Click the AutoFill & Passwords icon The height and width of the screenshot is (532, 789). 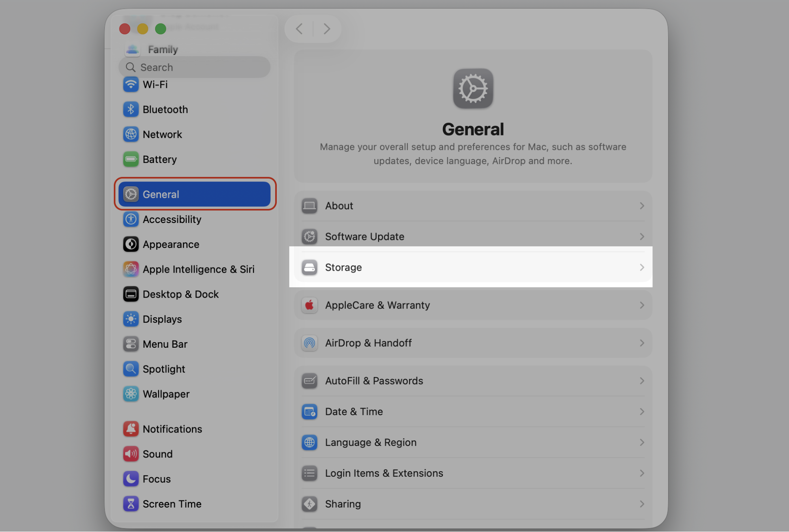click(309, 381)
